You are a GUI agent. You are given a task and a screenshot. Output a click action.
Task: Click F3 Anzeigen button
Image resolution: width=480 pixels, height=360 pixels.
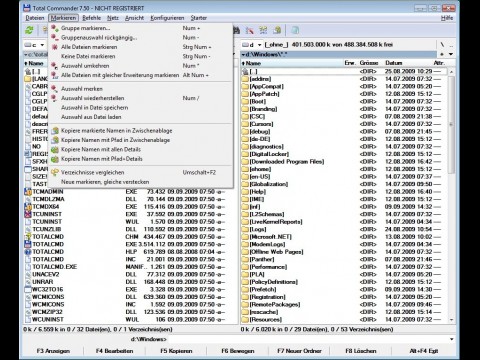[x=53, y=351]
